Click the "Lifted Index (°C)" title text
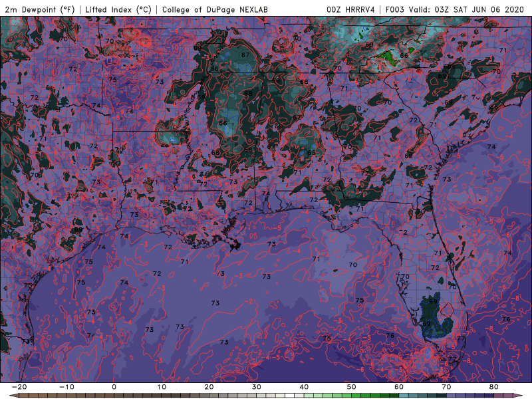The width and height of the screenshot is (532, 399). (118, 10)
